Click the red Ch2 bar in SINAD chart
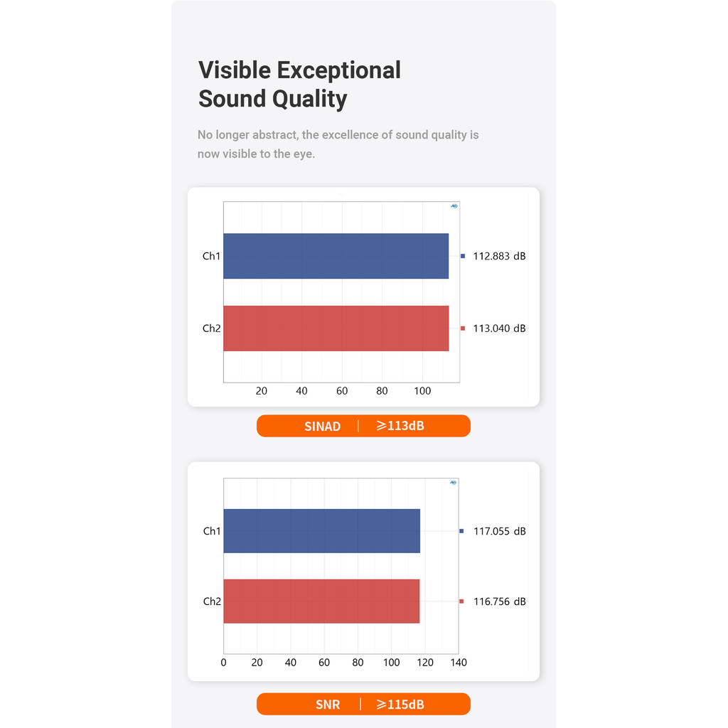This screenshot has height=728, width=728. (336, 328)
